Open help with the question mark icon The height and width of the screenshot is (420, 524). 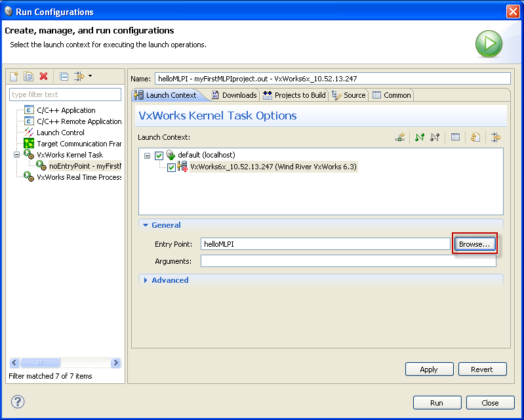tap(18, 402)
